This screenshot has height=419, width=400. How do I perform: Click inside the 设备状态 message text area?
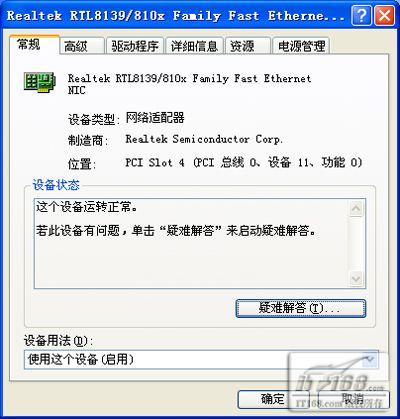point(192,243)
